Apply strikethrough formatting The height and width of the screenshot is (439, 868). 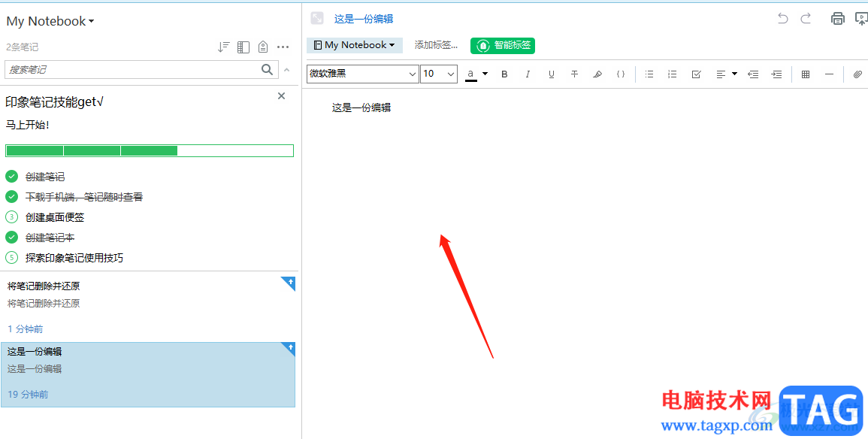pos(575,74)
